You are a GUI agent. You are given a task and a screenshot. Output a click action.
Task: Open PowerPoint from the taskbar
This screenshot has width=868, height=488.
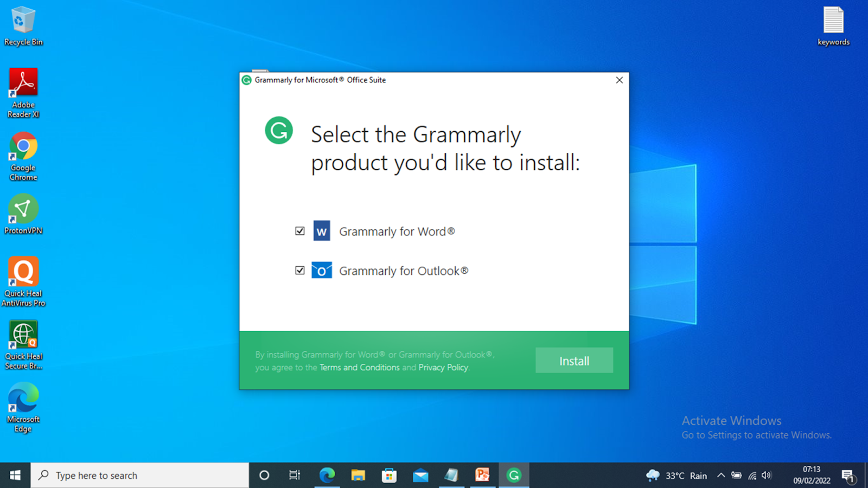[482, 476]
